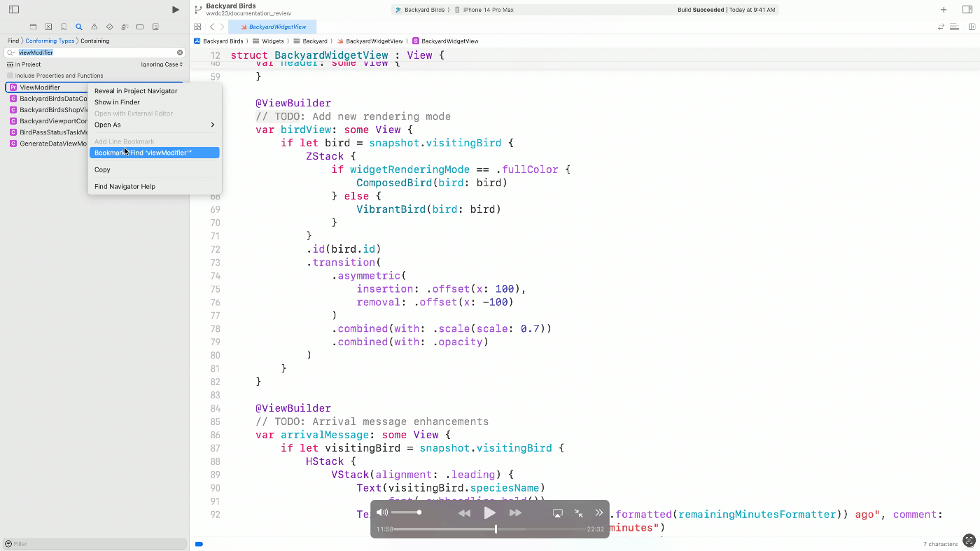The width and height of the screenshot is (980, 551).
Task: Choose Copy from context menu
Action: pos(155,169)
